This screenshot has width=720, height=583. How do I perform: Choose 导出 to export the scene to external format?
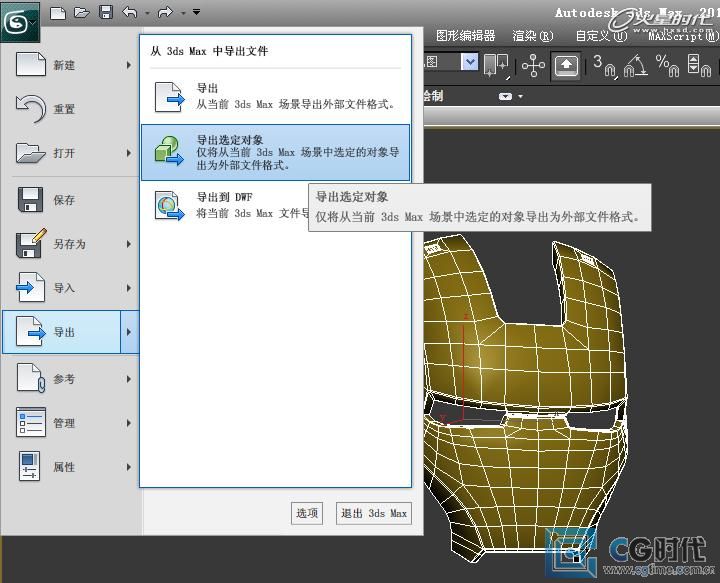(x=276, y=96)
